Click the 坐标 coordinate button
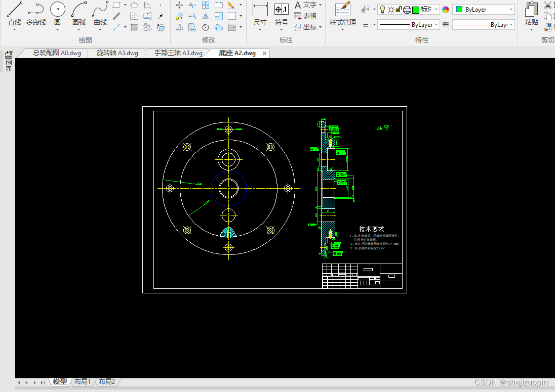 [x=305, y=27]
